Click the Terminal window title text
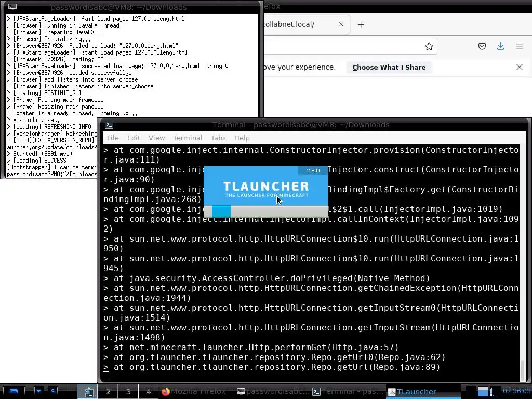Viewport: 532px width, 399px height. [x=301, y=125]
